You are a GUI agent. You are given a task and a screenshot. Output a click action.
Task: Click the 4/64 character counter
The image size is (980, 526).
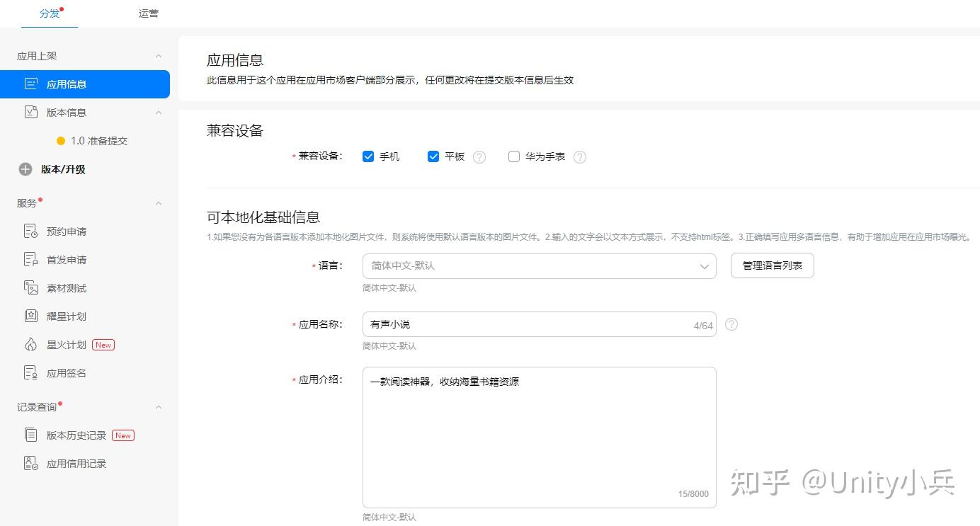click(703, 326)
